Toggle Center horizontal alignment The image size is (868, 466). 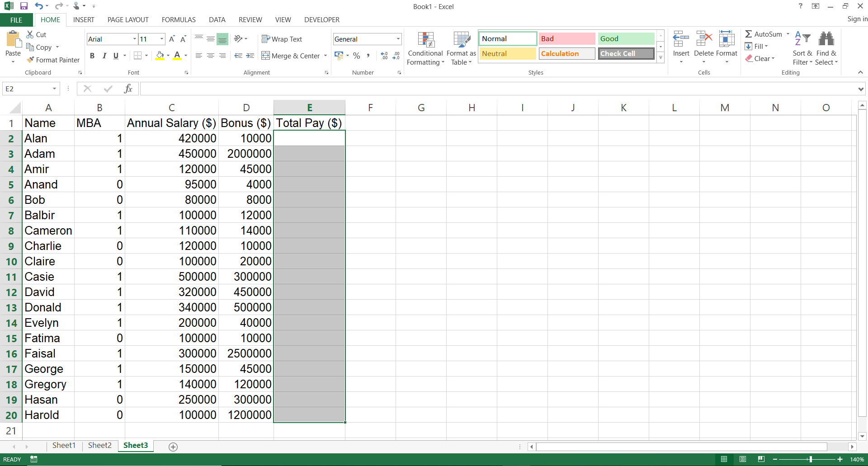click(x=211, y=56)
